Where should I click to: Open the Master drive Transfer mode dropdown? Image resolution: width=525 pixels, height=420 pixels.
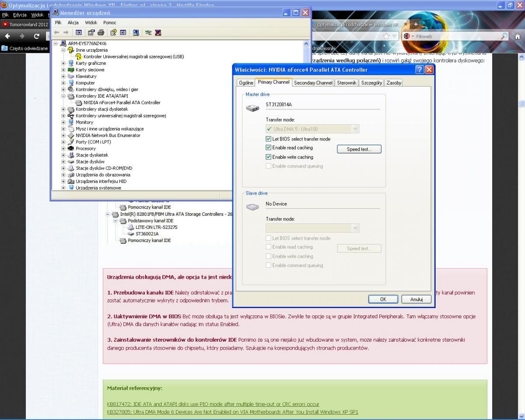(355, 129)
